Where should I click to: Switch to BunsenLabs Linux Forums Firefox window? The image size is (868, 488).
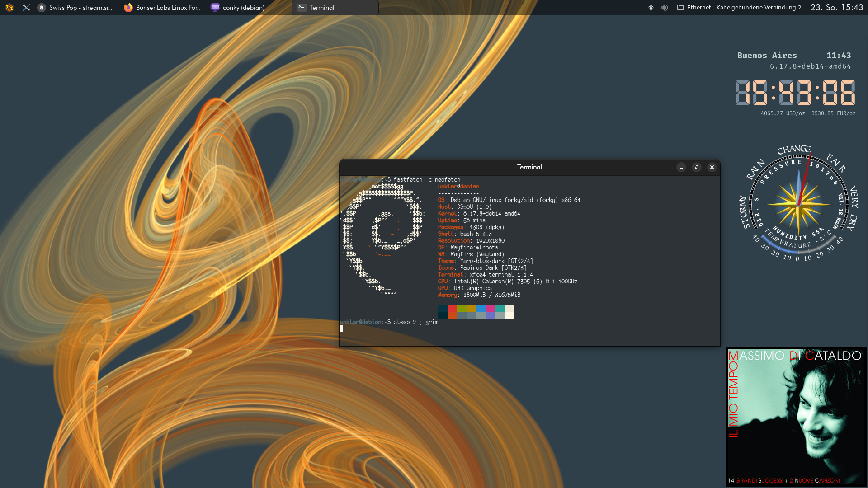pyautogui.click(x=162, y=8)
